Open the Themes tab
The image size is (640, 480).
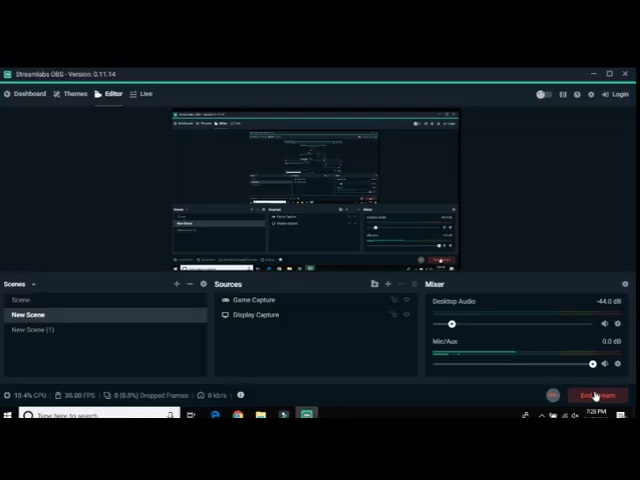pos(70,94)
